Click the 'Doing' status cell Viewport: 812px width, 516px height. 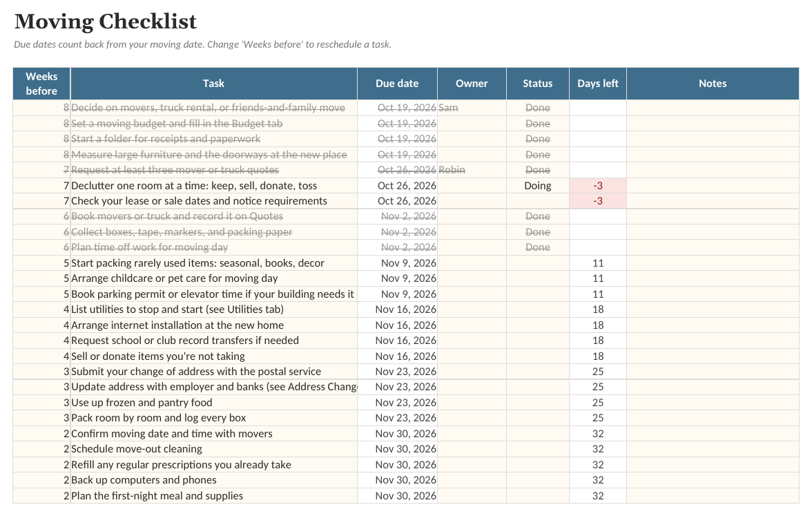tap(537, 185)
